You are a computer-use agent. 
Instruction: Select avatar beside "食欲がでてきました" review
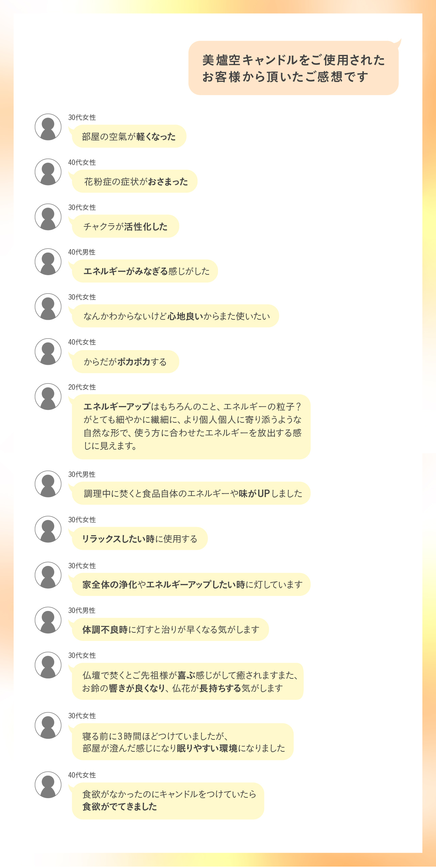point(48,785)
